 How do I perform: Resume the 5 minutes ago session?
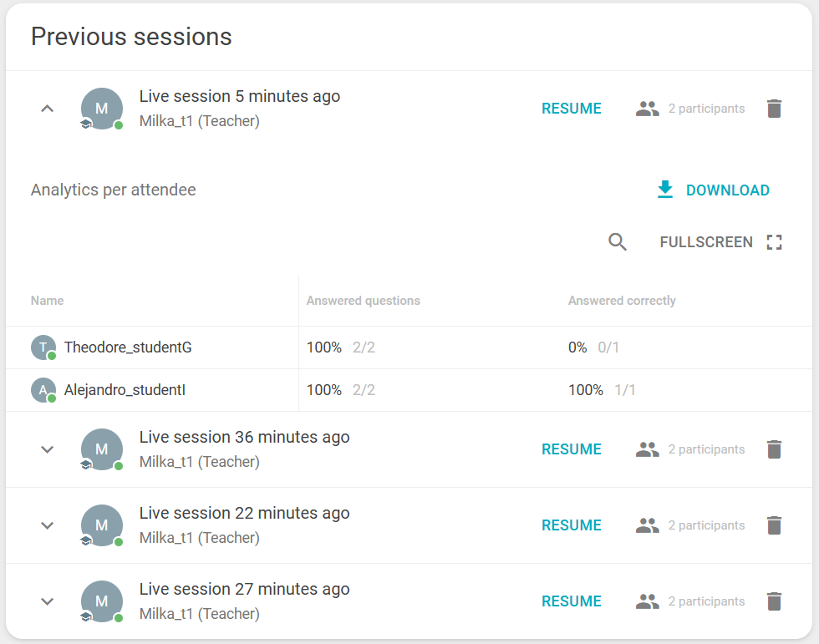[572, 109]
